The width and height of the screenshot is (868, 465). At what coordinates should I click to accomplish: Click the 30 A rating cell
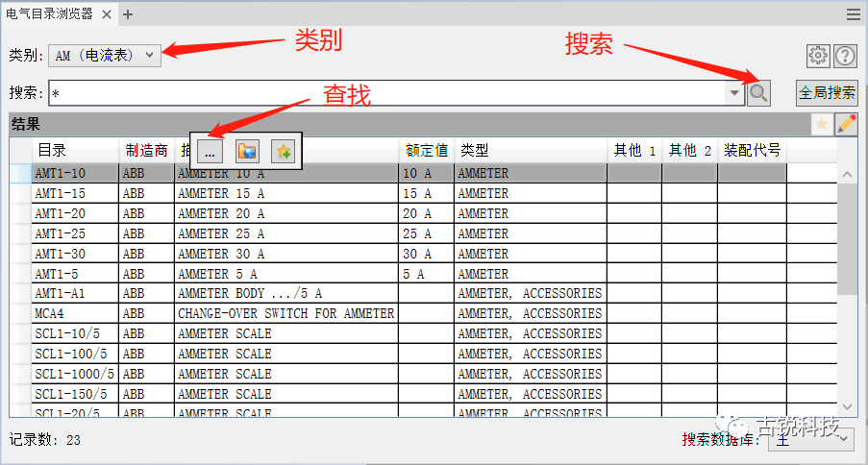coord(426,254)
